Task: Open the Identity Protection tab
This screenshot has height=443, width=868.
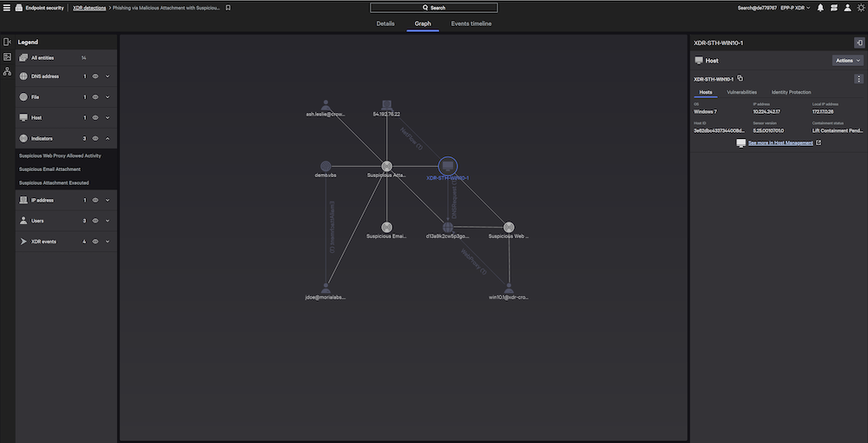Action: (791, 92)
